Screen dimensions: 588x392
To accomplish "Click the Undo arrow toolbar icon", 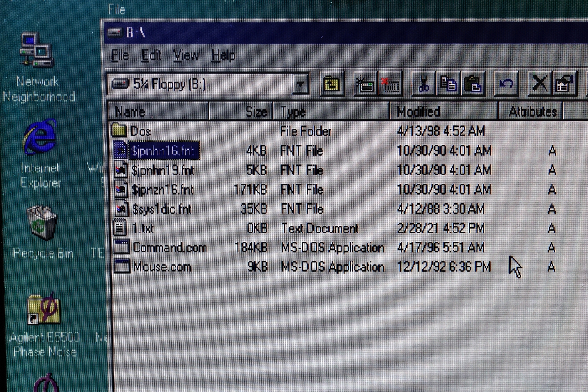I will click(506, 84).
